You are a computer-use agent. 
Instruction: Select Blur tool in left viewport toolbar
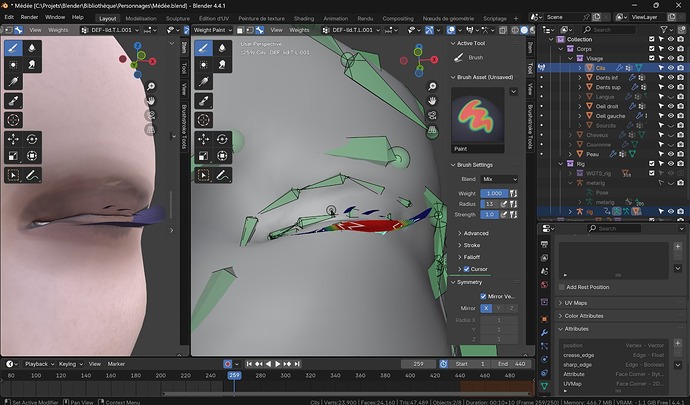[x=32, y=48]
